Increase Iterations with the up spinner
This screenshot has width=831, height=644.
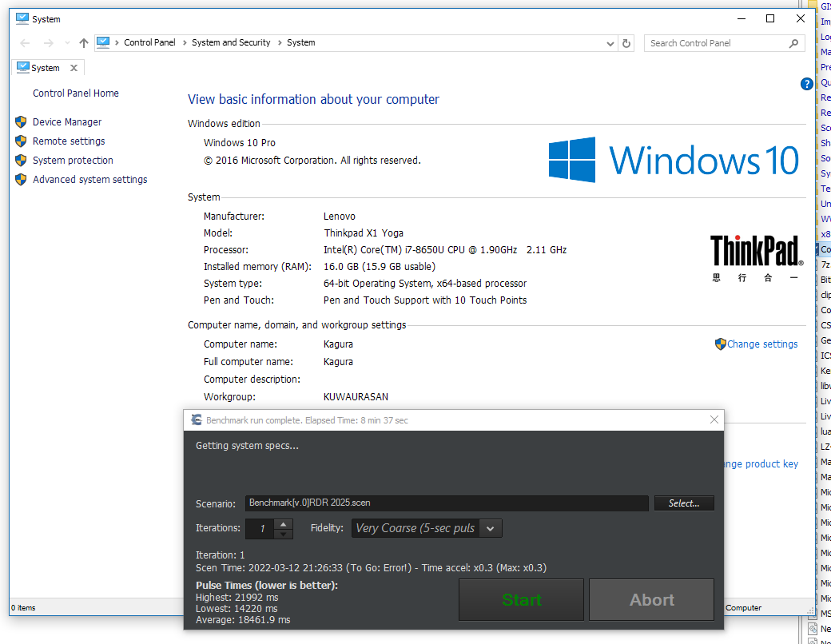click(283, 523)
